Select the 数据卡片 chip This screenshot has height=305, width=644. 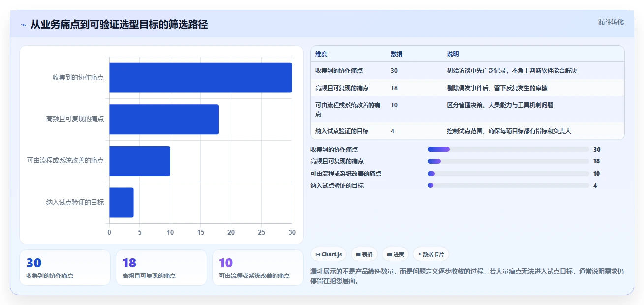430,254
